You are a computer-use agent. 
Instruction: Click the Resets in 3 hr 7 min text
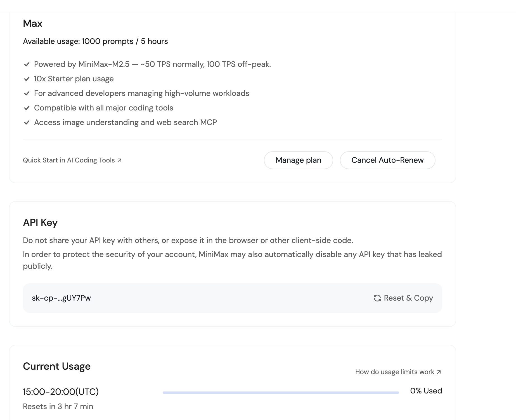(58, 407)
